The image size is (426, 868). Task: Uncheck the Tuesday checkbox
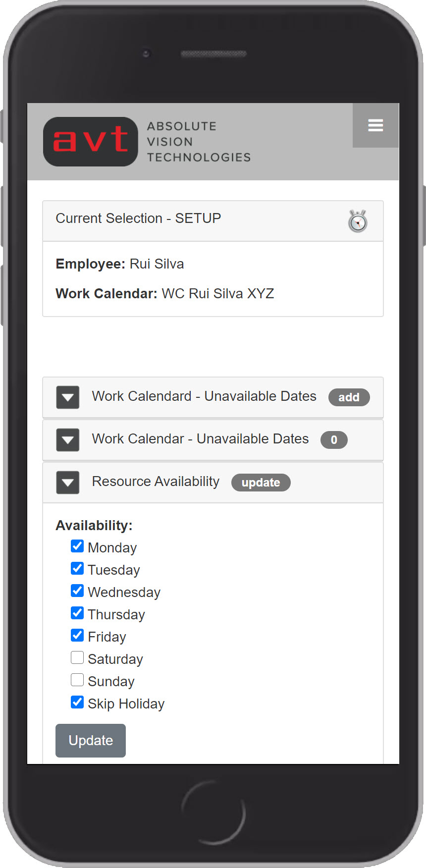pyautogui.click(x=77, y=569)
